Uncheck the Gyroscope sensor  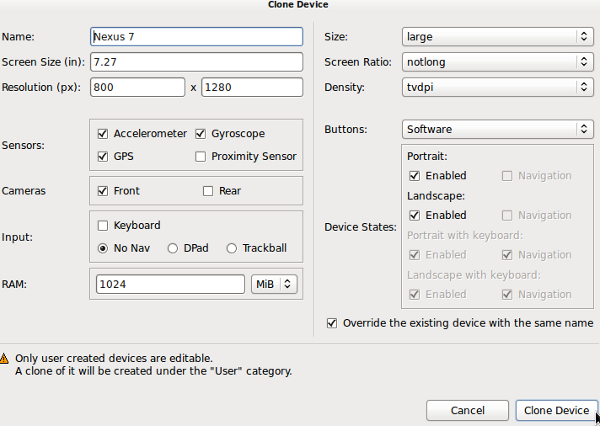tap(201, 133)
